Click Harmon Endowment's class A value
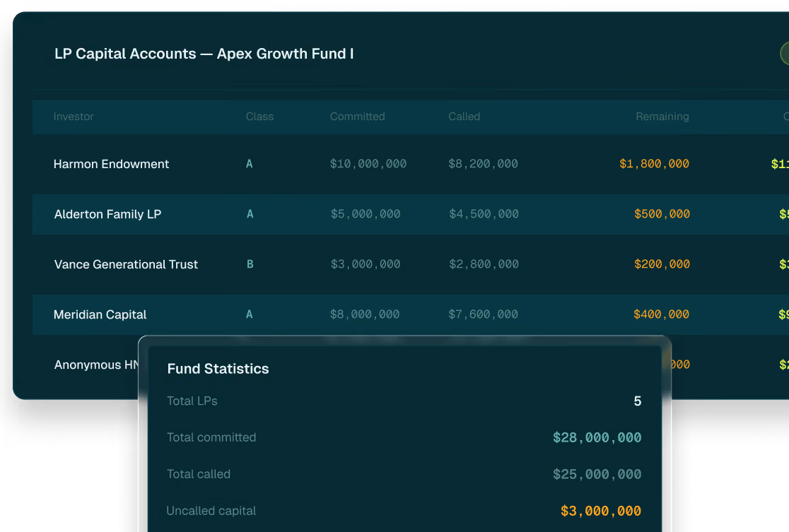This screenshot has height=532, width=789. pos(249,164)
